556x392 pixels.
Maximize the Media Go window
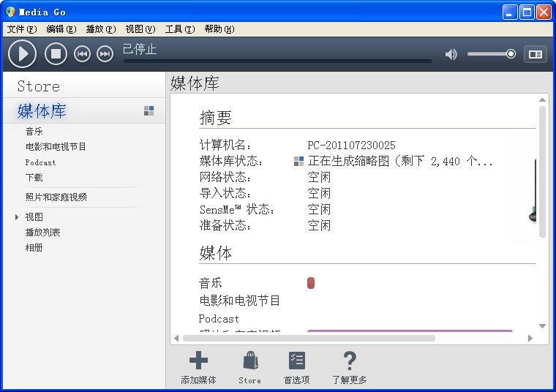click(x=527, y=12)
